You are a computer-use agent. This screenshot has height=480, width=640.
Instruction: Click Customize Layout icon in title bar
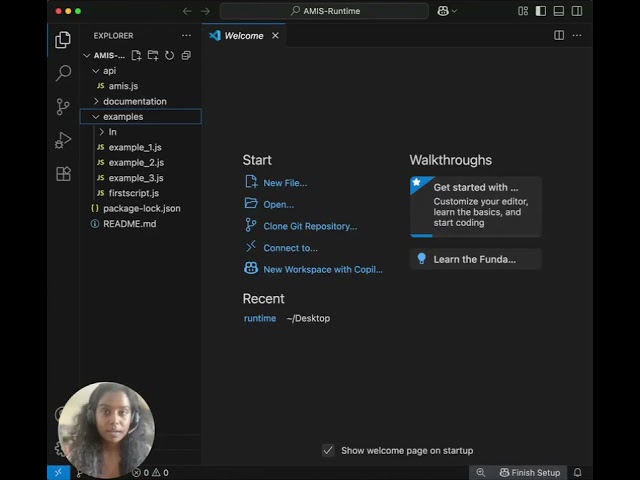pyautogui.click(x=523, y=11)
